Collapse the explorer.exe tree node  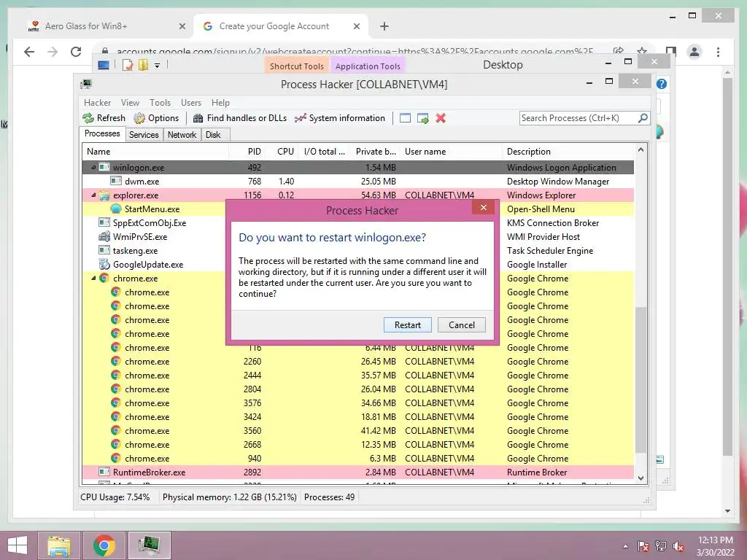click(93, 195)
